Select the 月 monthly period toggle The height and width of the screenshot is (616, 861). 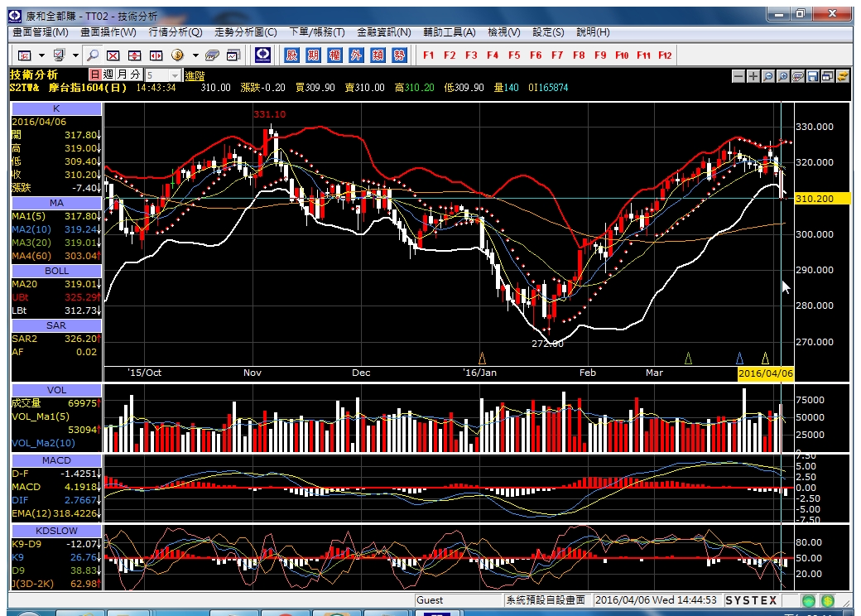122,75
